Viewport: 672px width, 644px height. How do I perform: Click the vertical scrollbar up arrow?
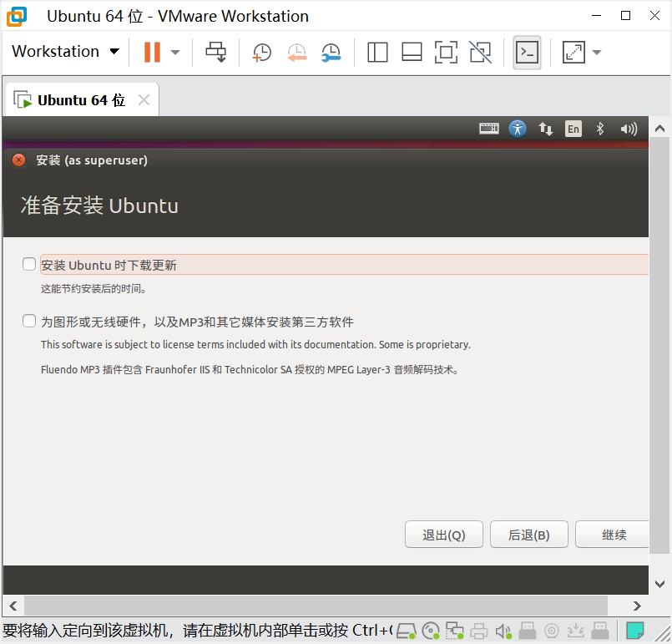[660, 128]
